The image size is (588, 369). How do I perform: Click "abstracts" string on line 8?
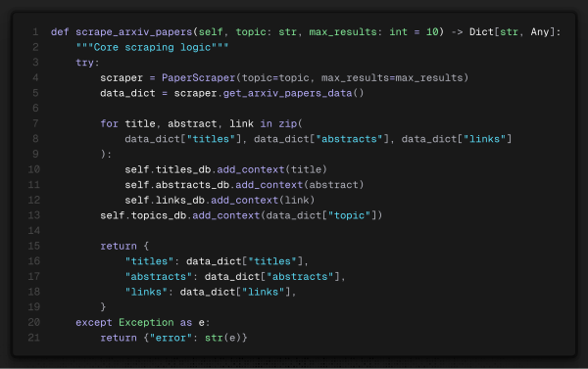(349, 139)
